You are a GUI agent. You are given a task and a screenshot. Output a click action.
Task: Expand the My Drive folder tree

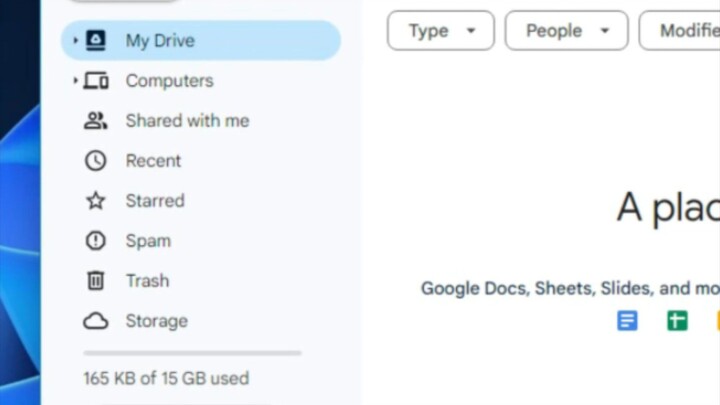coord(75,40)
